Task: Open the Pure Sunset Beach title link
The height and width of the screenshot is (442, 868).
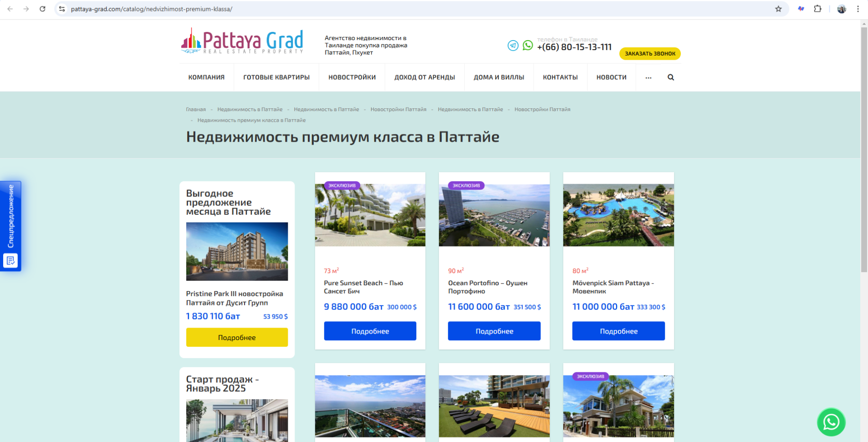Action: pyautogui.click(x=363, y=287)
